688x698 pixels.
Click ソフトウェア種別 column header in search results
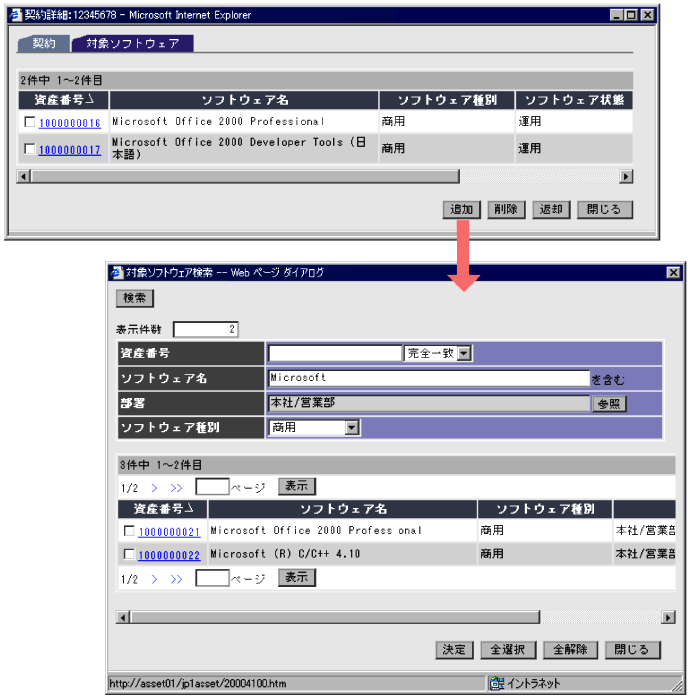[x=545, y=509]
